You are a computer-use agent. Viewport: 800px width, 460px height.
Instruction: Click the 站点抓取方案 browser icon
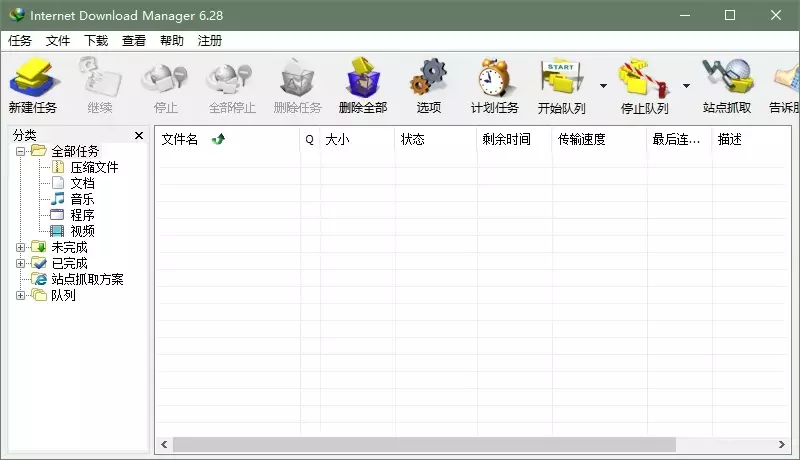[x=39, y=279]
